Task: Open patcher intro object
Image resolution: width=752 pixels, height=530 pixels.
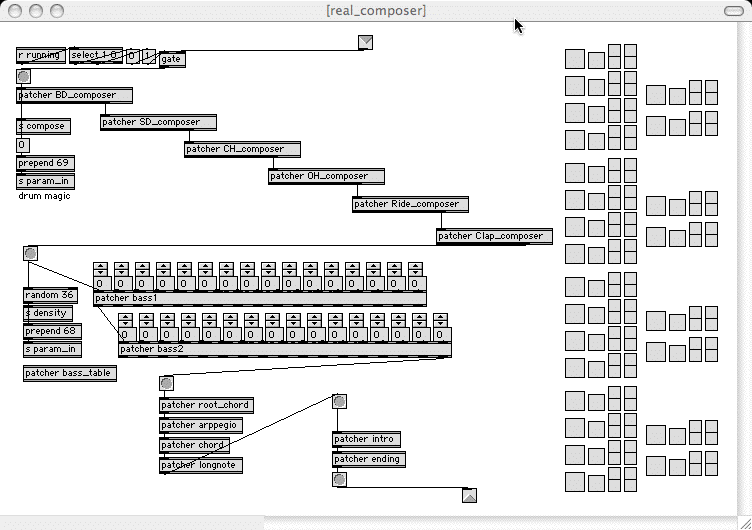Action: (366, 439)
